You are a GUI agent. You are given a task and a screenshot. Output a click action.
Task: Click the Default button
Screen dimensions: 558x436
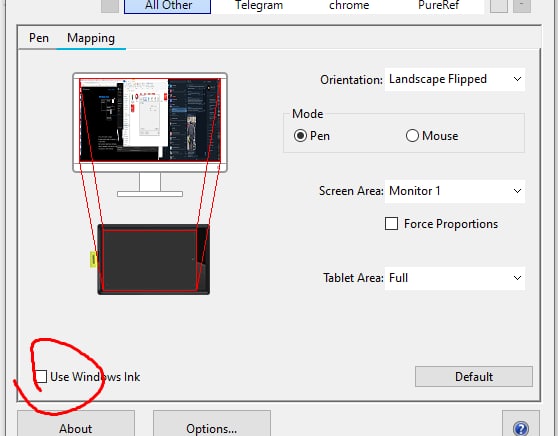pyautogui.click(x=474, y=377)
